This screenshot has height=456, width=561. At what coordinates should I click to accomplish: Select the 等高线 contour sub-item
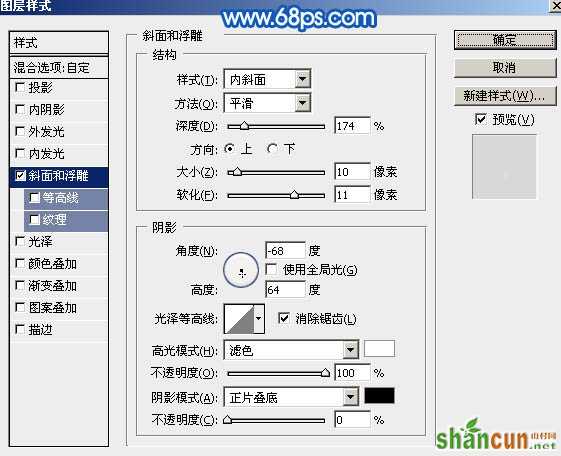pyautogui.click(x=66, y=198)
